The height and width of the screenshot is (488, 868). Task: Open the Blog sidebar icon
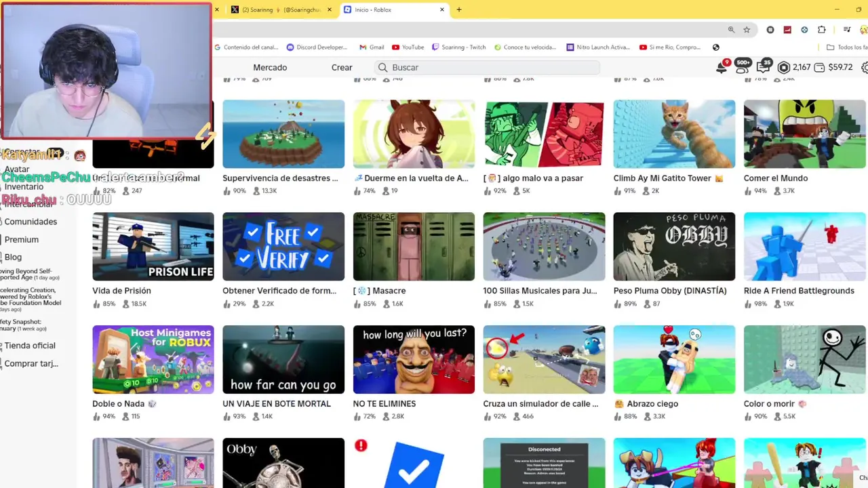[x=2, y=257]
